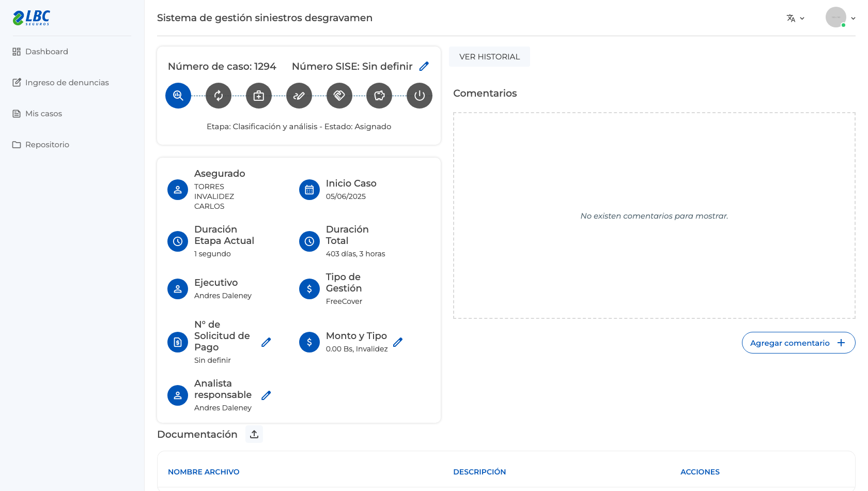Edit Nº de Solicitud de Pago

pyautogui.click(x=266, y=342)
